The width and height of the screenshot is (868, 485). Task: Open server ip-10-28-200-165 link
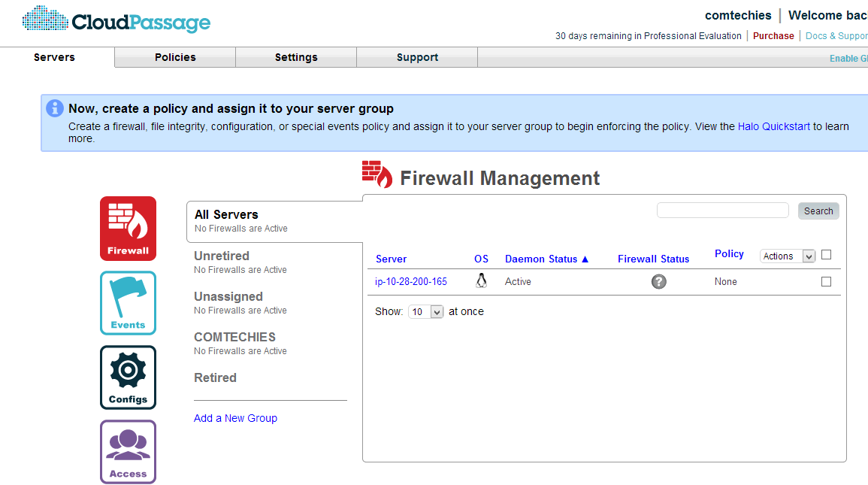[x=411, y=281]
